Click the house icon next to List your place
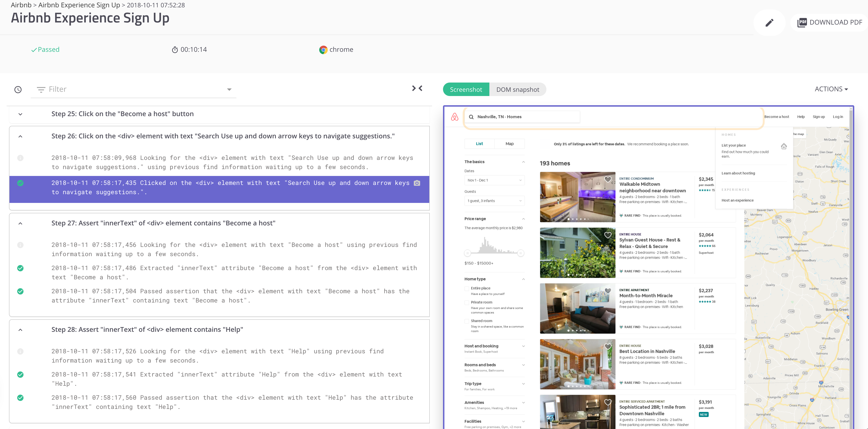 click(x=784, y=146)
